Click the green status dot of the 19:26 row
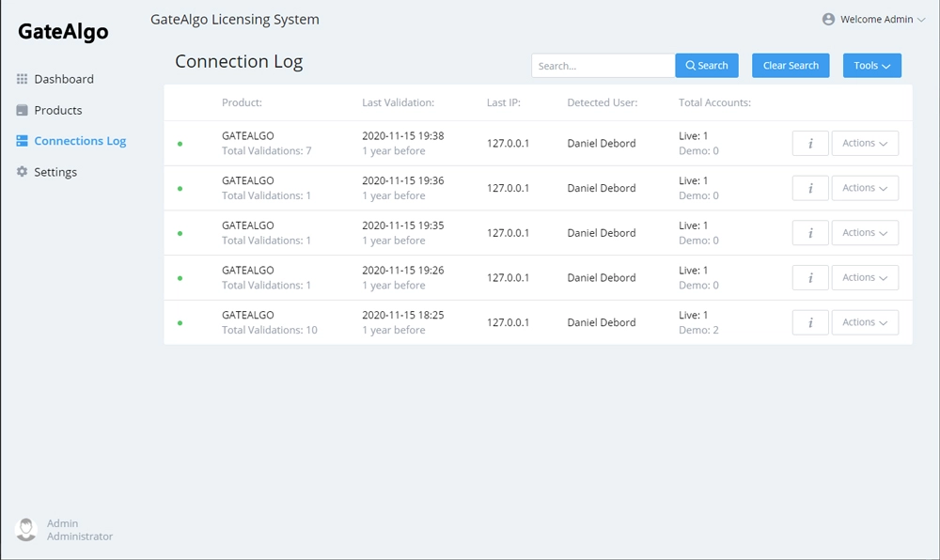Viewport: 940px width, 560px height. [x=180, y=278]
